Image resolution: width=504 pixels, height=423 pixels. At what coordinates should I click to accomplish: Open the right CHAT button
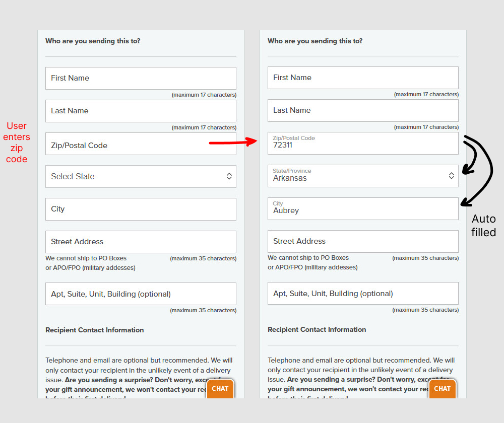point(442,389)
